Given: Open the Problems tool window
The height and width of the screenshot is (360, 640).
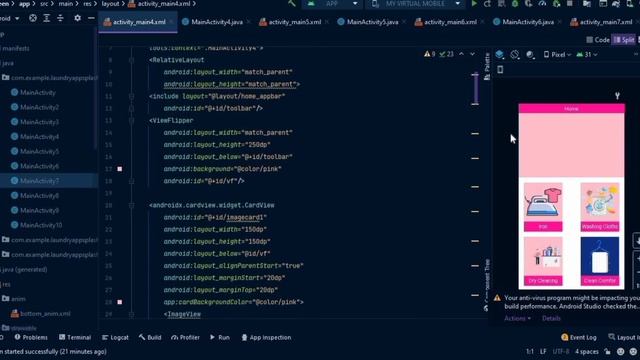Looking at the screenshot, I should [x=31, y=338].
